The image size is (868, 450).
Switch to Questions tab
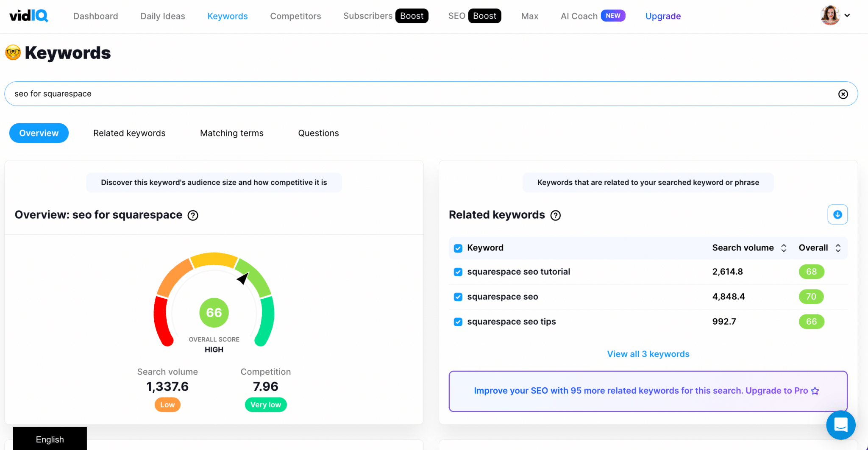tap(318, 133)
